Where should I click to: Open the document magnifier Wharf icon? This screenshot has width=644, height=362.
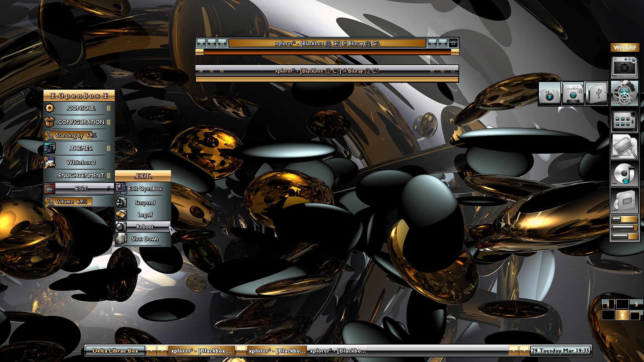coord(624,147)
